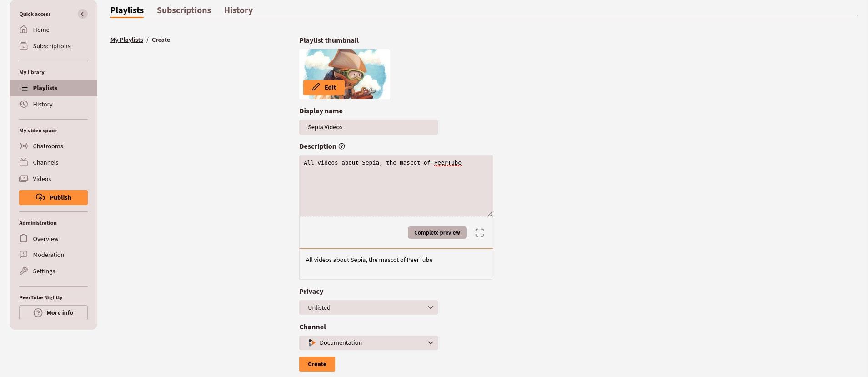Click the Publish upload button
This screenshot has width=868, height=377.
pyautogui.click(x=53, y=197)
